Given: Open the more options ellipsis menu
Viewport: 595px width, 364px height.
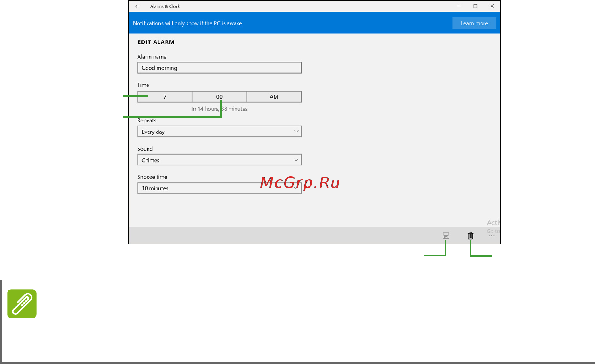Looking at the screenshot, I should pyautogui.click(x=492, y=236).
